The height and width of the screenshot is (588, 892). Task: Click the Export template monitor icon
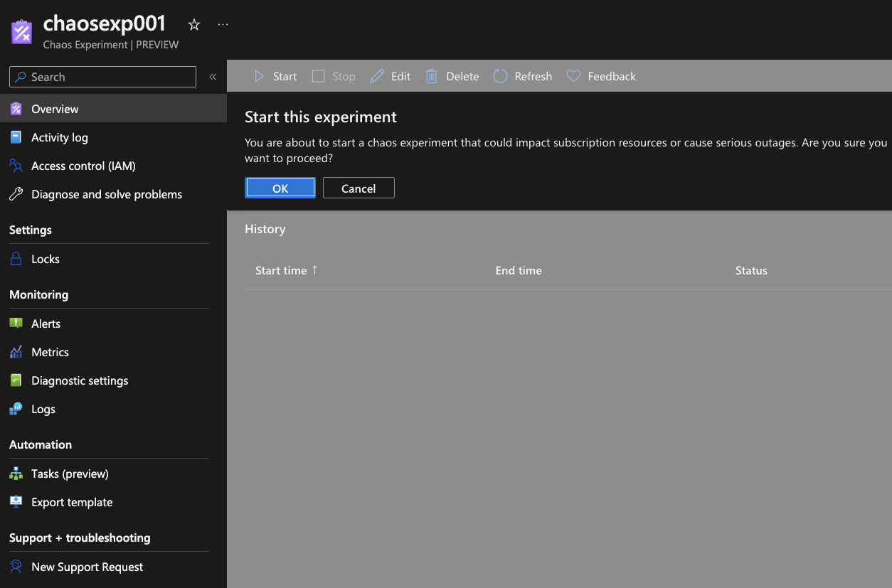(x=16, y=502)
